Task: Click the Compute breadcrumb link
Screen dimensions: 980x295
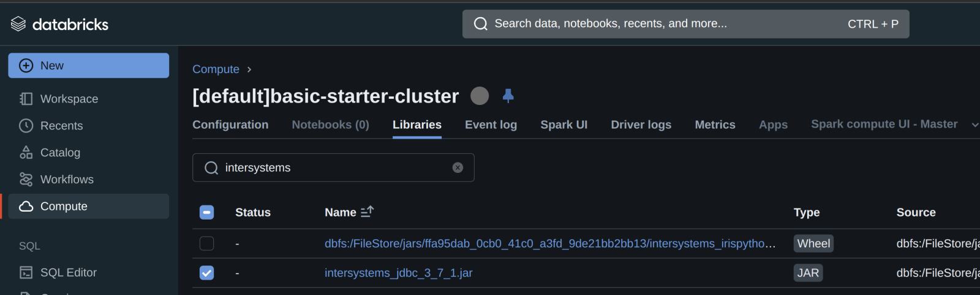Action: (x=216, y=69)
